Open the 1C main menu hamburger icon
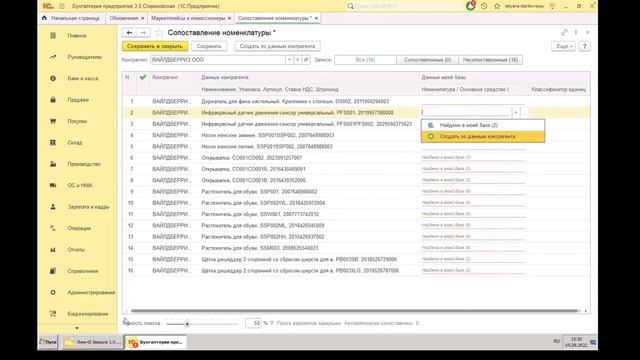 pos(62,6)
